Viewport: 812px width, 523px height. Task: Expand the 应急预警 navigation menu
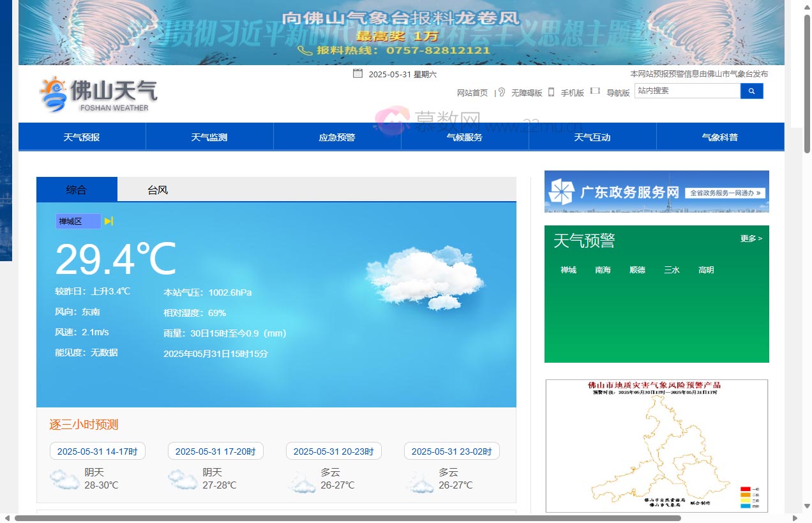337,137
